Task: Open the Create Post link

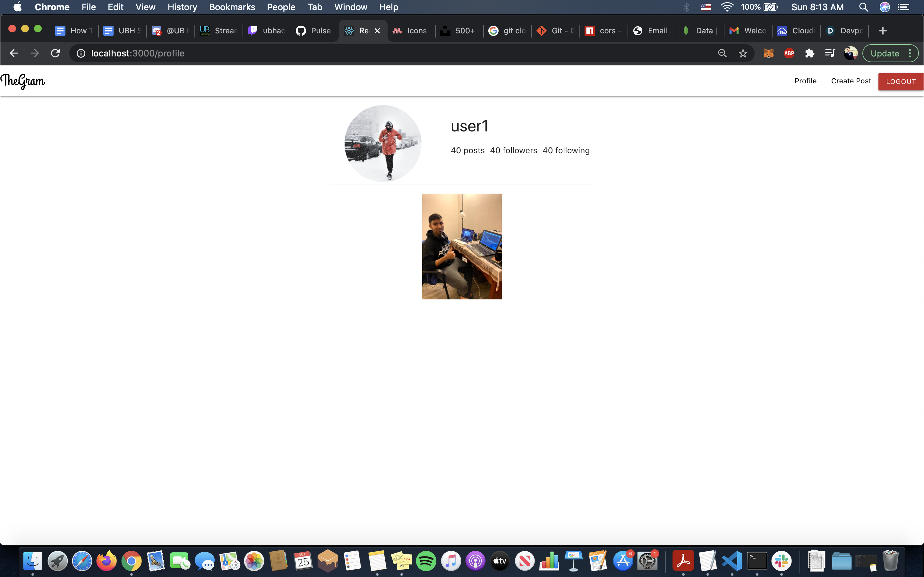Action: pos(851,81)
